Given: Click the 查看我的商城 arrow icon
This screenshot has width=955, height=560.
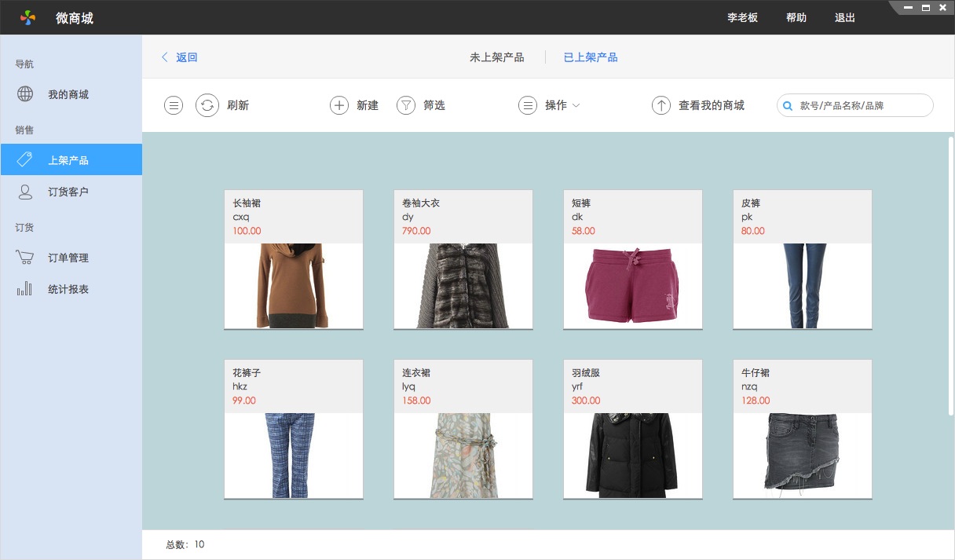Looking at the screenshot, I should 660,104.
